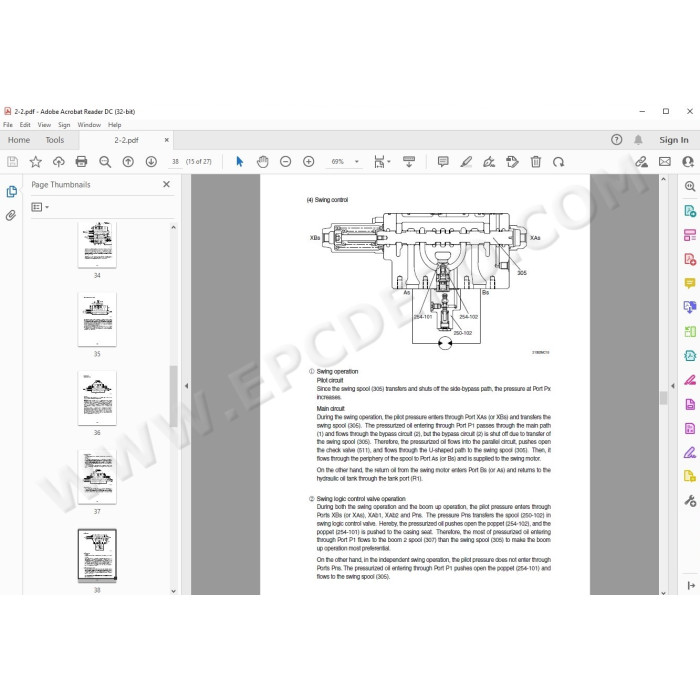The width and height of the screenshot is (700, 700).
Task: Open Attachments paperclip icon
Action: (11, 216)
